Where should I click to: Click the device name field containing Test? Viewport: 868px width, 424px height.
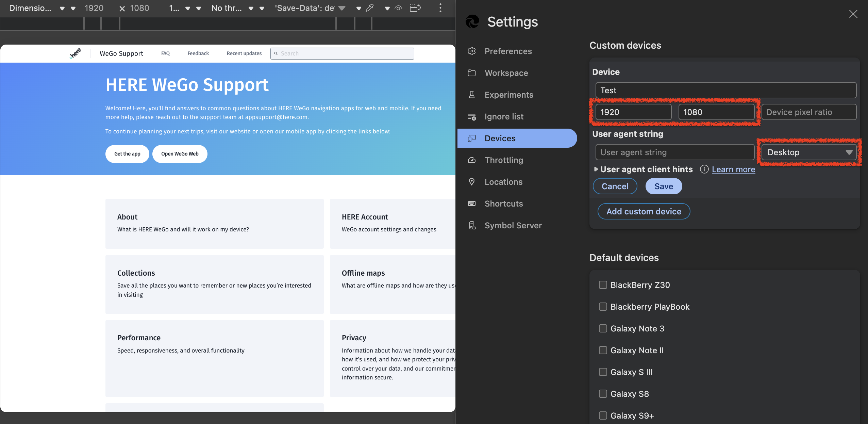726,90
